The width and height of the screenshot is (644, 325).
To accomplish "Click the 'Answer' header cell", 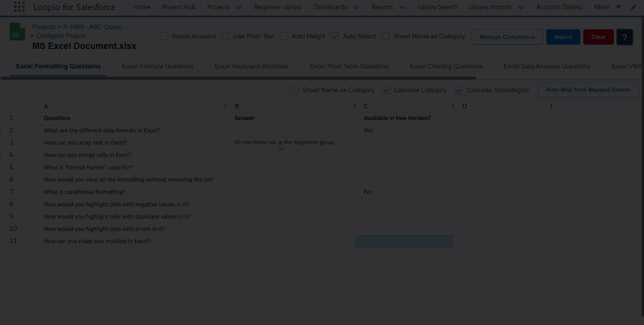I will pos(291,118).
